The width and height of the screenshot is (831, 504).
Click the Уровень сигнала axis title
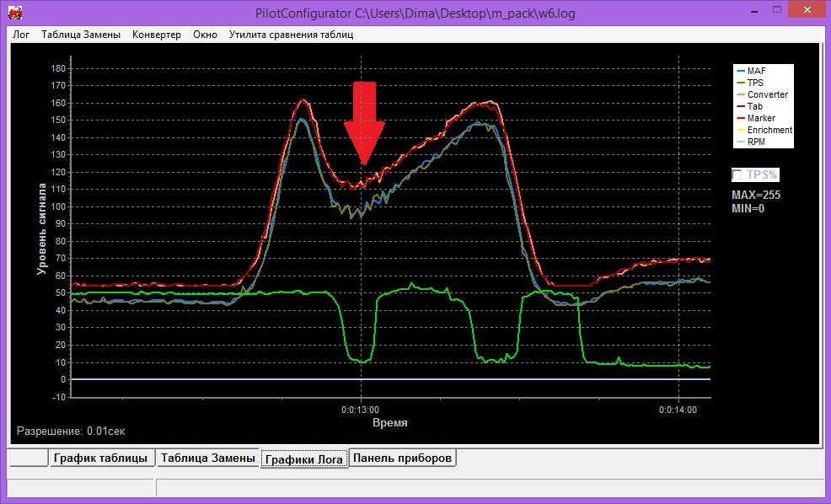(x=41, y=229)
